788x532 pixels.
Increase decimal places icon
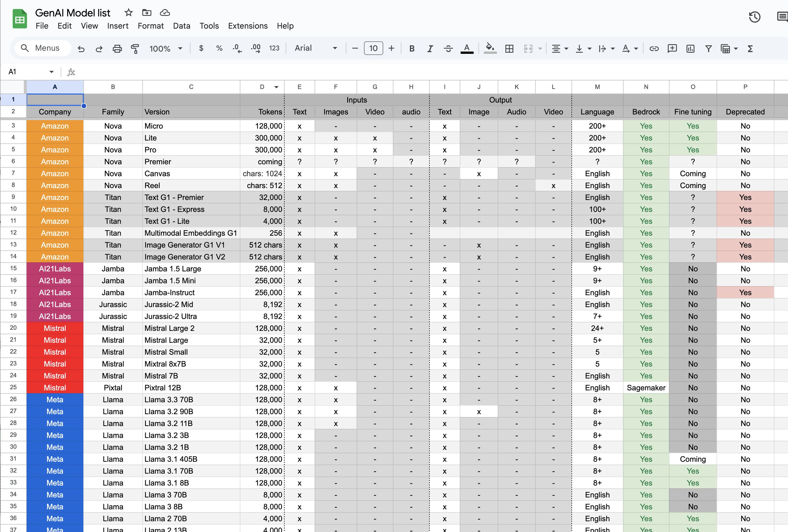(256, 48)
